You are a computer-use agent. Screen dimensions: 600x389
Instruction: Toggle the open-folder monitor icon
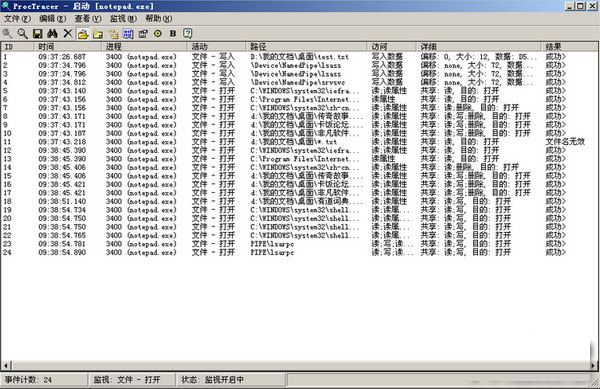pyautogui.click(x=83, y=34)
